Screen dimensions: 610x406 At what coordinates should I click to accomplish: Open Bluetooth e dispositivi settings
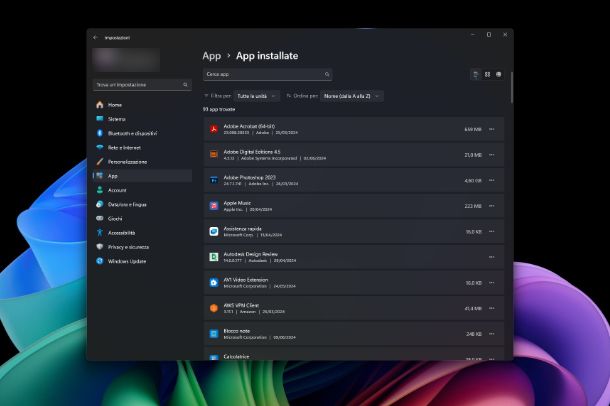pyautogui.click(x=142, y=133)
